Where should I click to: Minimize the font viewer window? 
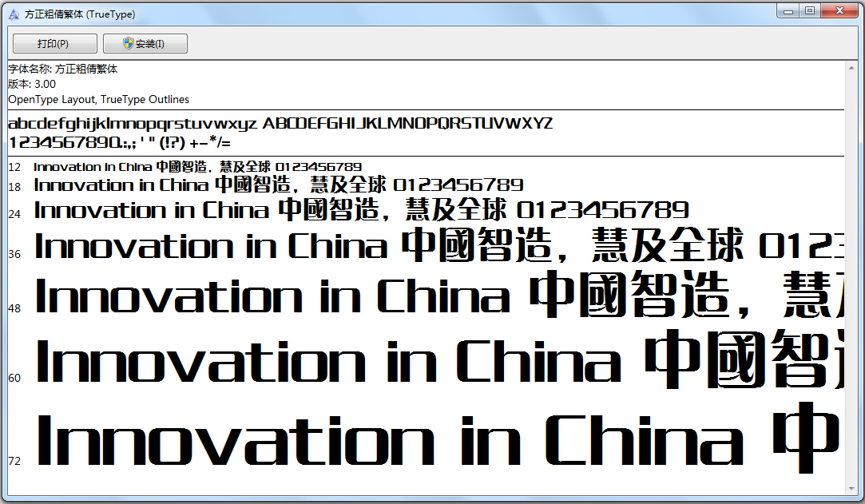(x=788, y=11)
